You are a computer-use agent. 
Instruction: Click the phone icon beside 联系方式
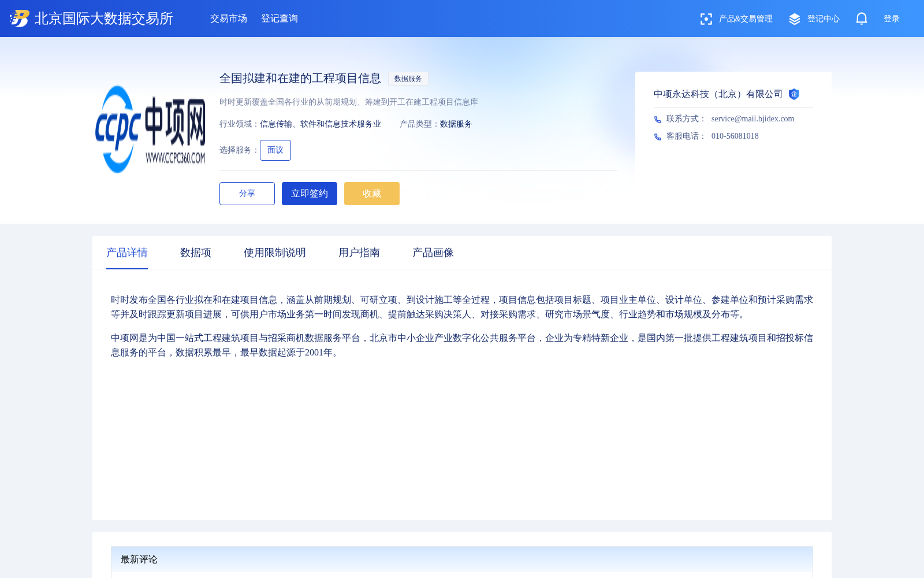coord(658,120)
